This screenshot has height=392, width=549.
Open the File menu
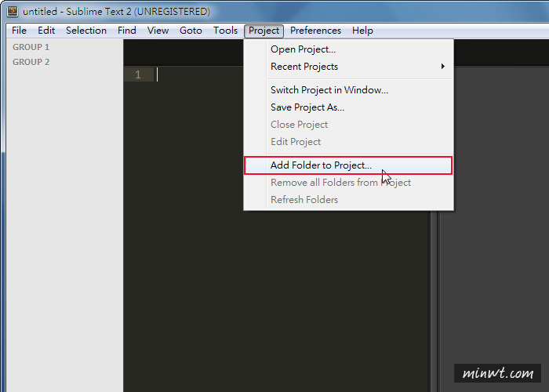[x=19, y=31]
